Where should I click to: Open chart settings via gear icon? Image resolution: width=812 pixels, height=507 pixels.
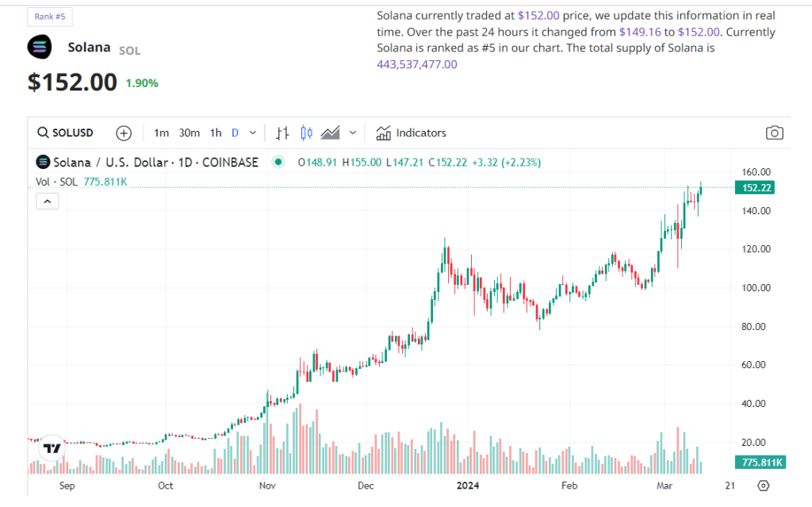(x=762, y=485)
